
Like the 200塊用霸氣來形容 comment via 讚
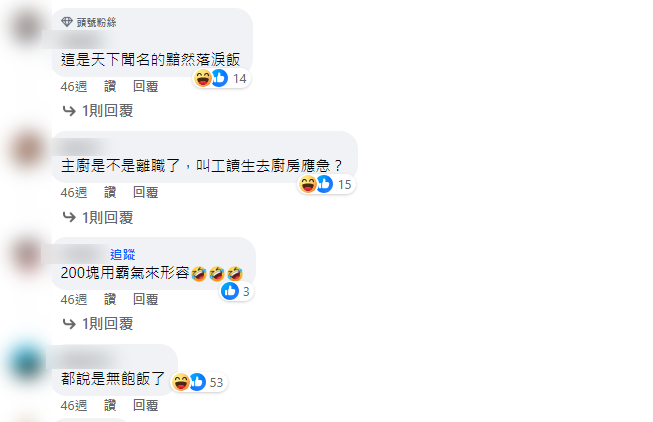click(x=110, y=299)
